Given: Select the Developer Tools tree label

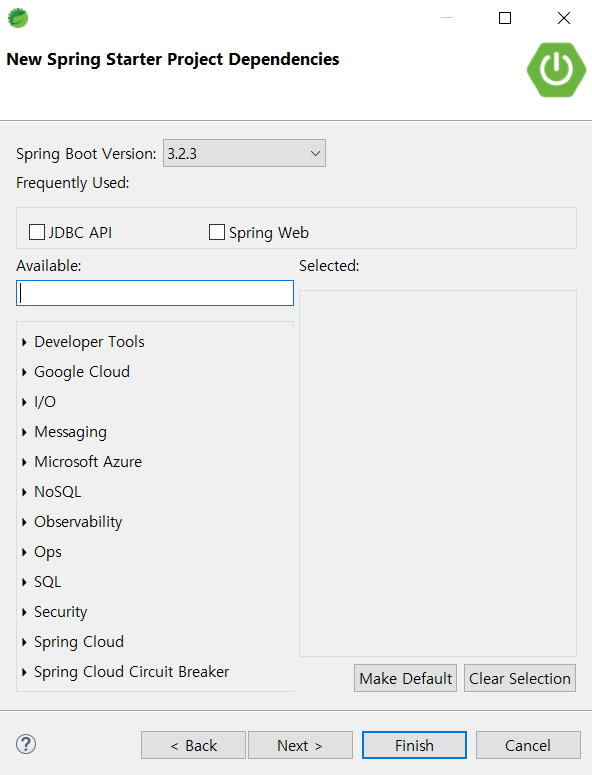Looking at the screenshot, I should [89, 342].
